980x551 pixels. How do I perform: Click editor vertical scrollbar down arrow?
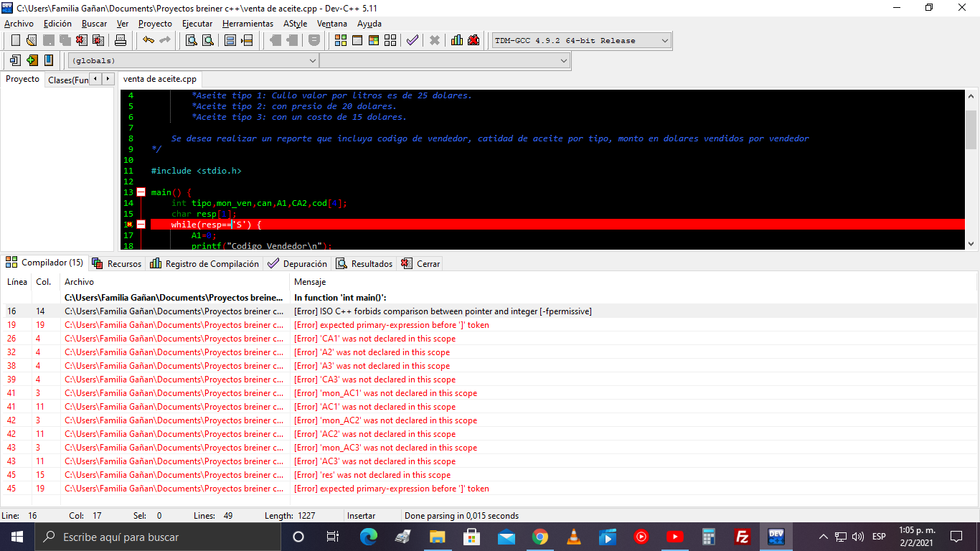pos(971,244)
